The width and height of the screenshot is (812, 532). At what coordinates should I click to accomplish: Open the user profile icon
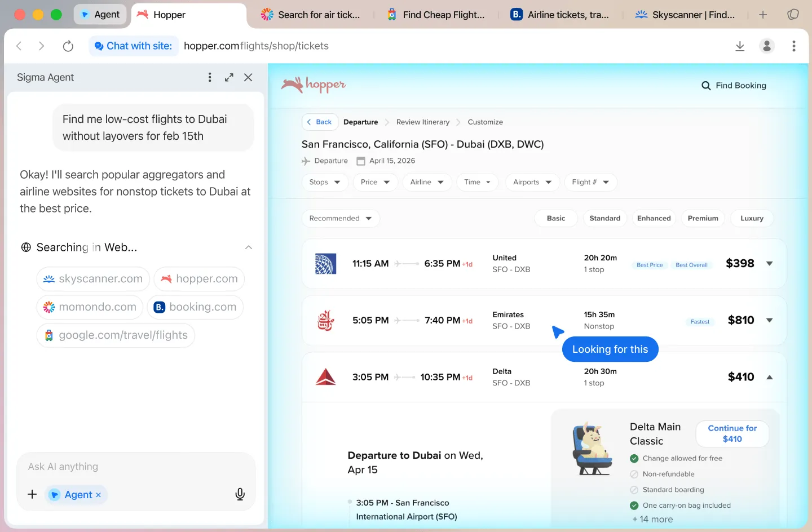pos(767,46)
